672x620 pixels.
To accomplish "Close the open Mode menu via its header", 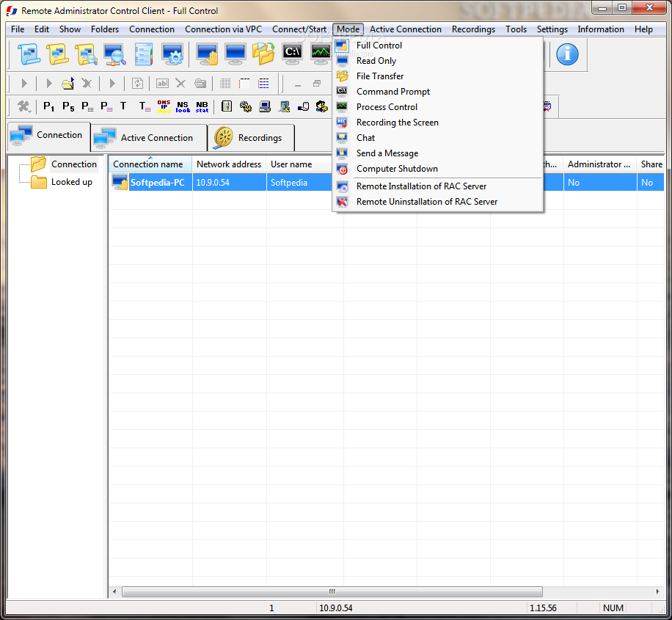I will pos(348,29).
